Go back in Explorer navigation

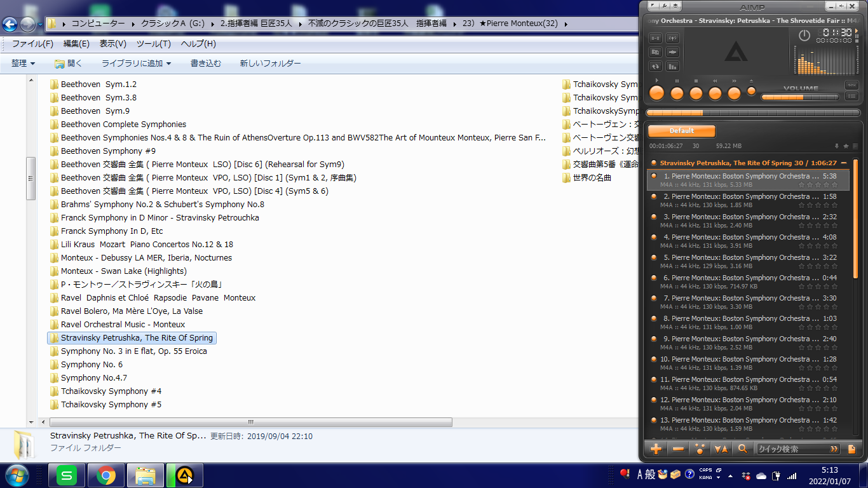(10, 24)
